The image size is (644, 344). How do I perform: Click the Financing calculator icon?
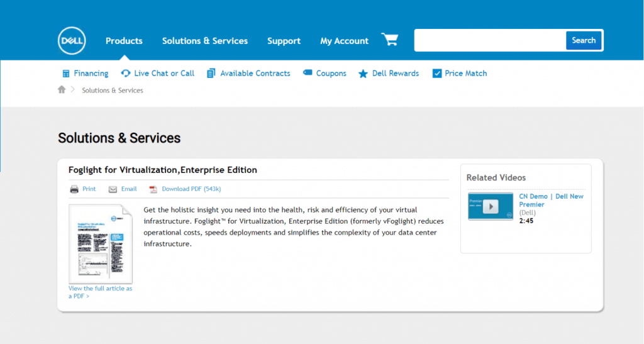[x=65, y=74]
